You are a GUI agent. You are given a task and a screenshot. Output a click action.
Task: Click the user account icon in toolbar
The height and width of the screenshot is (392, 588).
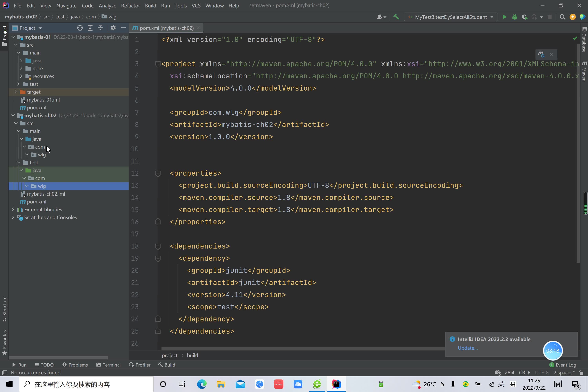381,17
